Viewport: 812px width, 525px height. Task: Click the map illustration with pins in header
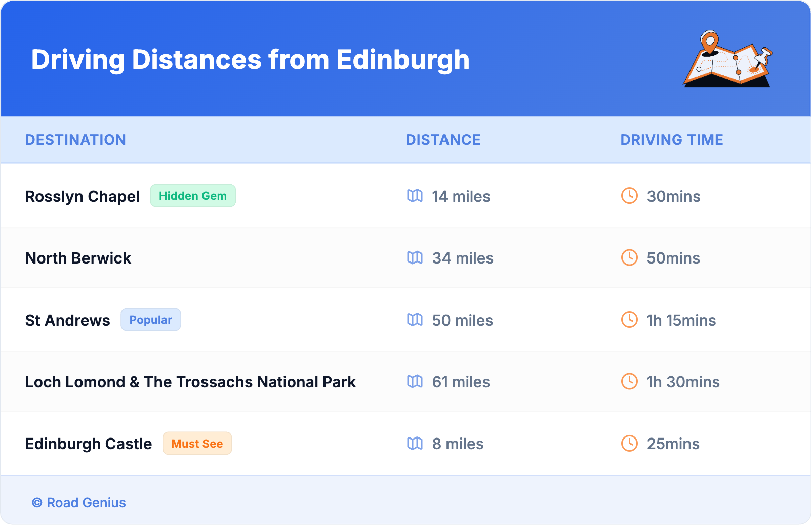[727, 59]
